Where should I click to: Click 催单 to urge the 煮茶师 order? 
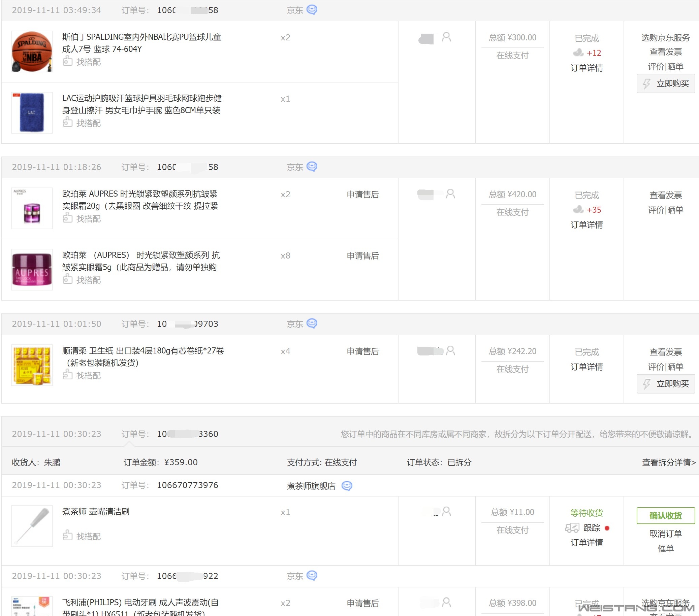tap(666, 548)
